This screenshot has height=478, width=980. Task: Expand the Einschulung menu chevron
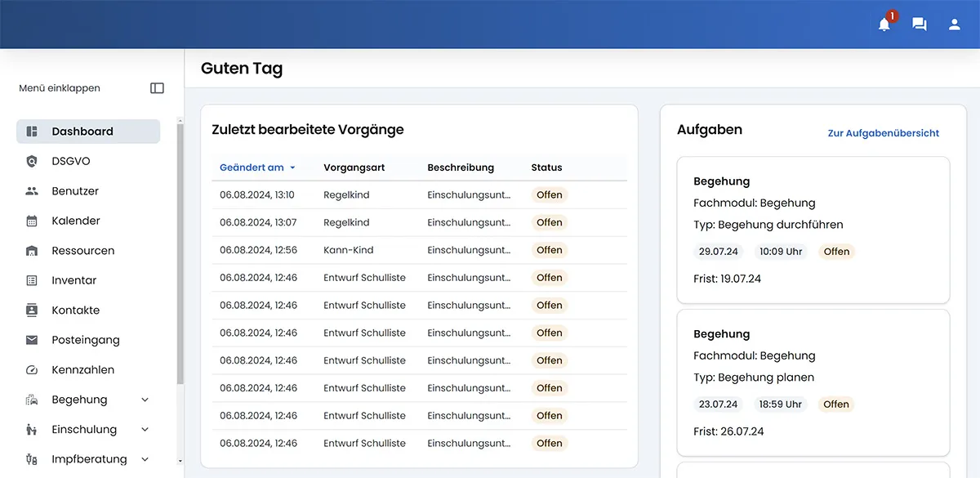pyautogui.click(x=145, y=430)
